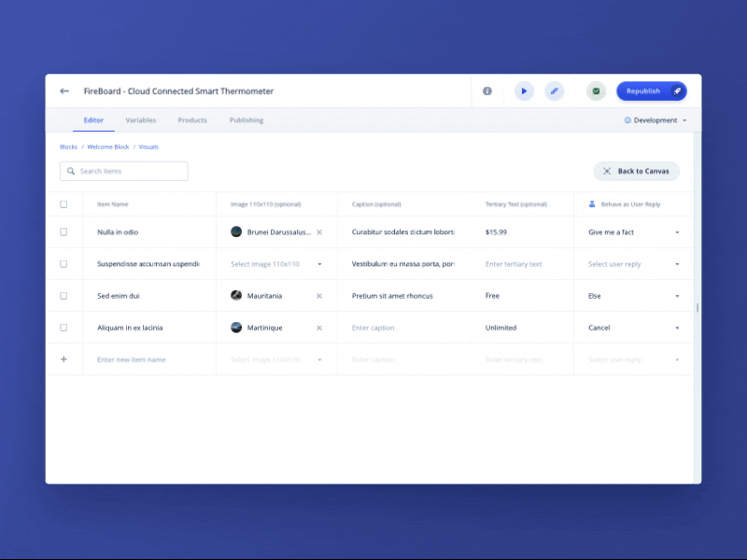Check the Sed enim dui row checkbox
Image resolution: width=747 pixels, height=560 pixels.
click(63, 296)
